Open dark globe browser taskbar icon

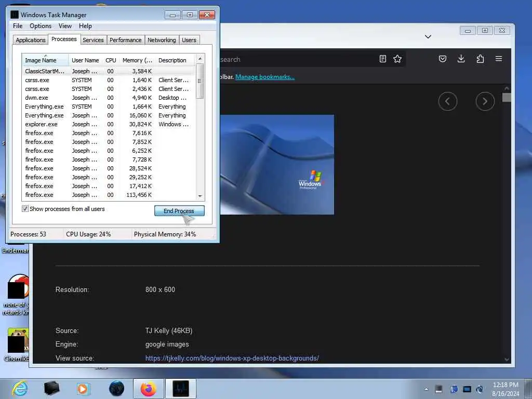(x=116, y=389)
